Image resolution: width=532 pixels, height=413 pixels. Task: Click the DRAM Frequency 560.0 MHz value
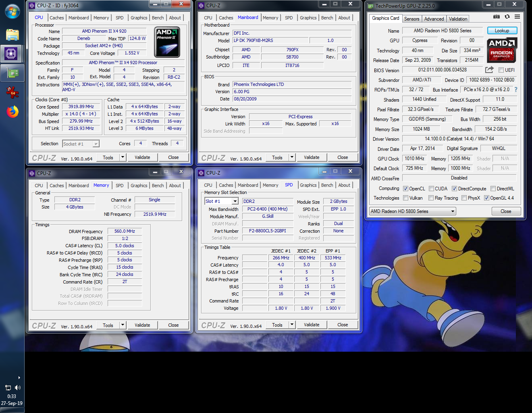click(125, 232)
